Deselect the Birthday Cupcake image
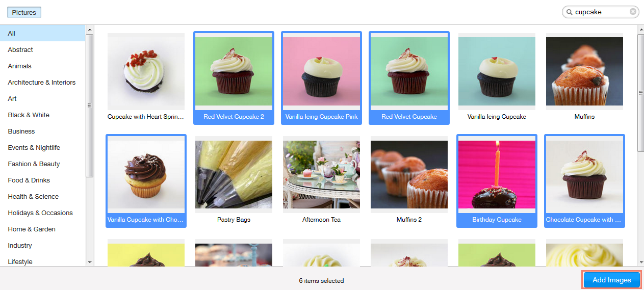 coord(497,180)
